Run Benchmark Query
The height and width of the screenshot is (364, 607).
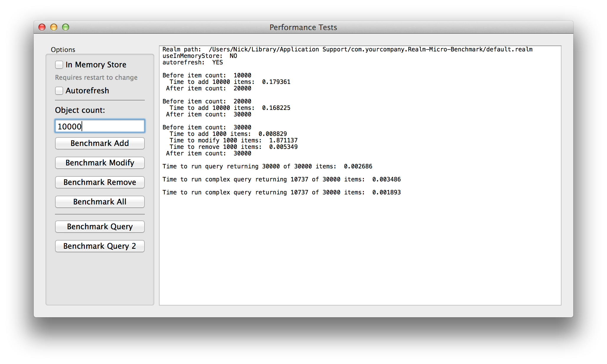click(x=100, y=227)
